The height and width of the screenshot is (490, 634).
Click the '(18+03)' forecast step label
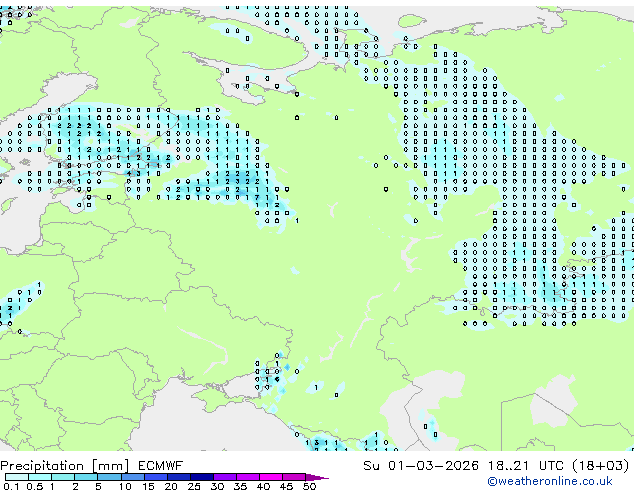601,466
